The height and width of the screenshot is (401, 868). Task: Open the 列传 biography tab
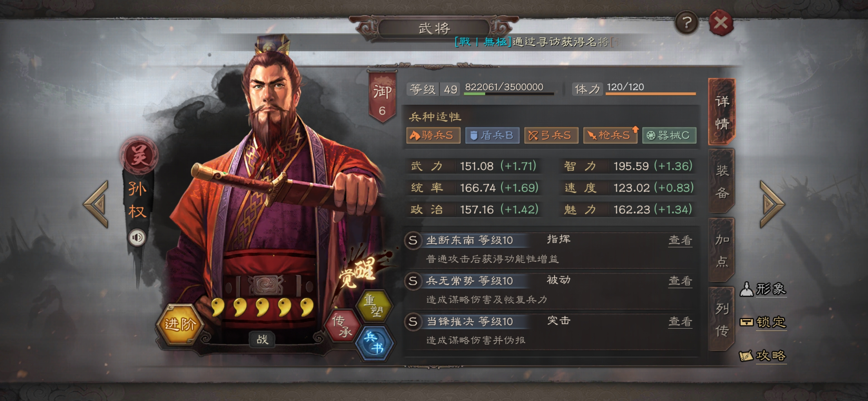coord(721,319)
